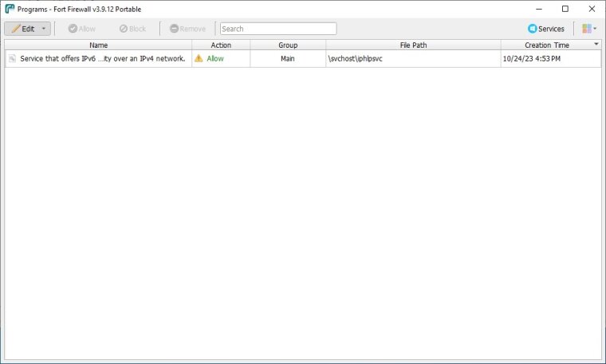Sort by the Action column header

[221, 45]
